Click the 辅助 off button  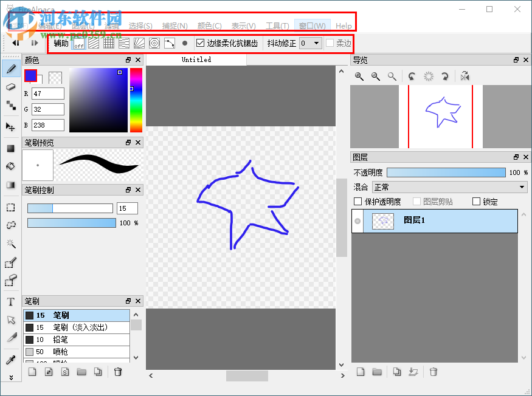coord(79,43)
